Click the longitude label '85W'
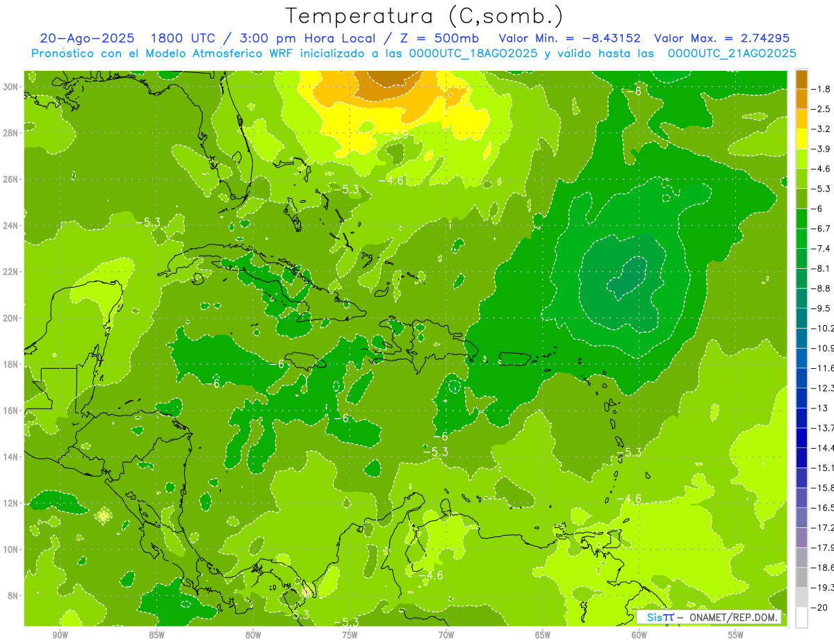The height and width of the screenshot is (644, 834). pyautogui.click(x=156, y=635)
